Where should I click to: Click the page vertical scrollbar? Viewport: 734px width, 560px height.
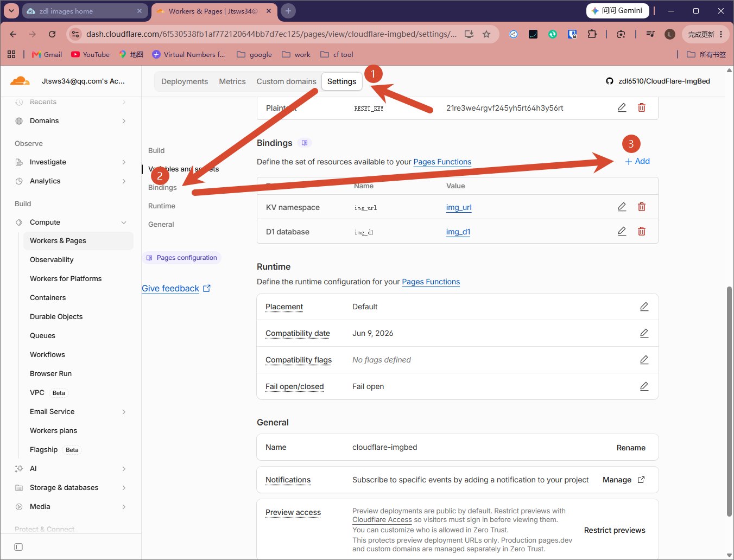point(729,401)
